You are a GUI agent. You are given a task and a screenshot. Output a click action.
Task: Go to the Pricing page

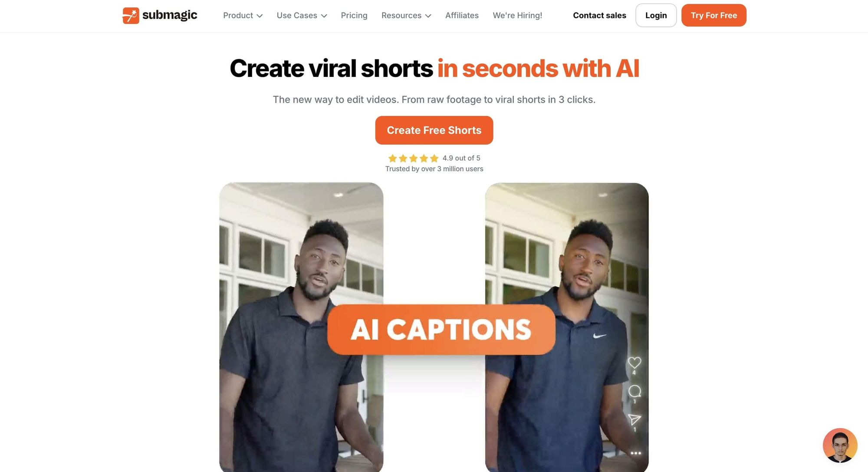354,15
